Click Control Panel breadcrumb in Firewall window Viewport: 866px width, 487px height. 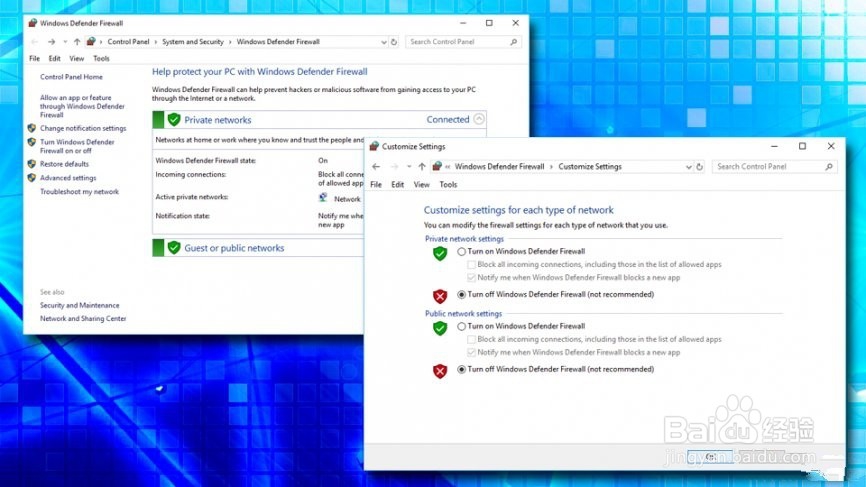[128, 42]
